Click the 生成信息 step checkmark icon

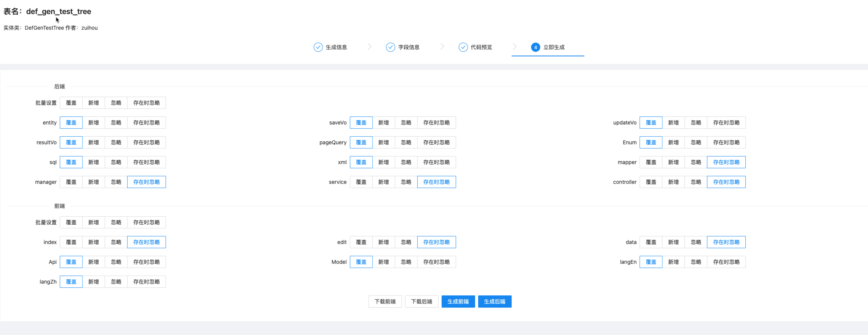pyautogui.click(x=318, y=47)
